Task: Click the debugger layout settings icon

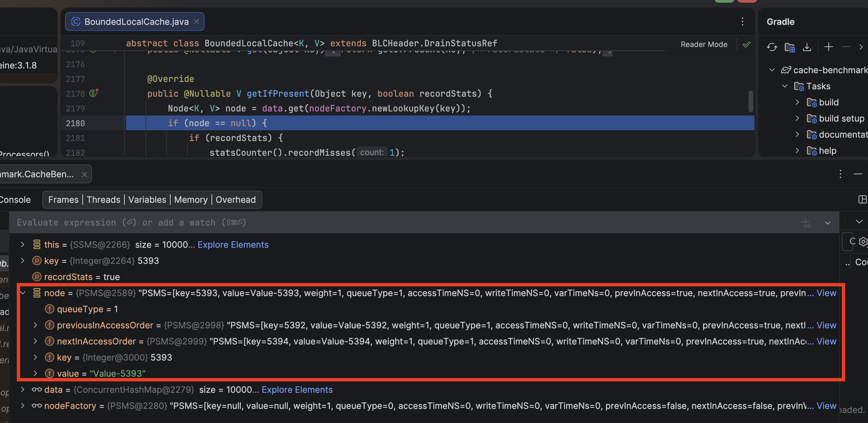Action: tap(862, 199)
